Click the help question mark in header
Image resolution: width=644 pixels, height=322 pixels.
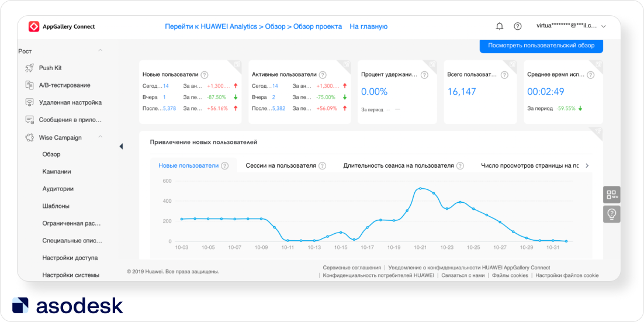tap(517, 26)
